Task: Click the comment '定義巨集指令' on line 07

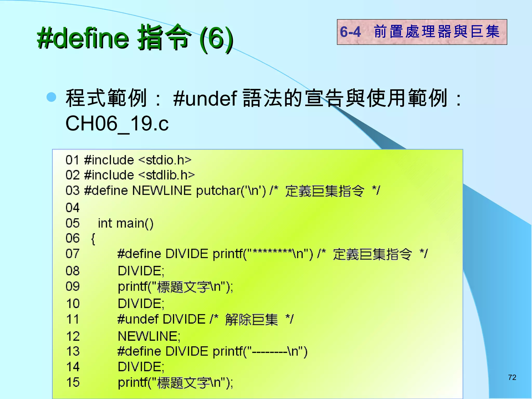Action: tap(373, 254)
